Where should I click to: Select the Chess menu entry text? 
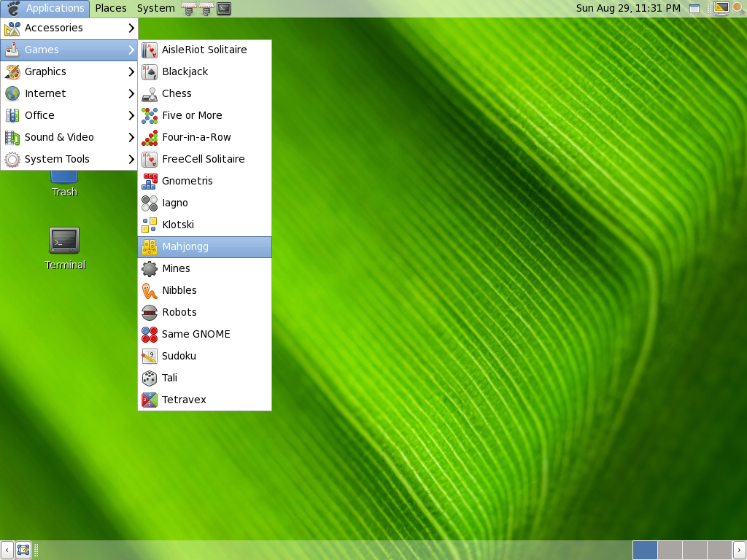[x=177, y=93]
